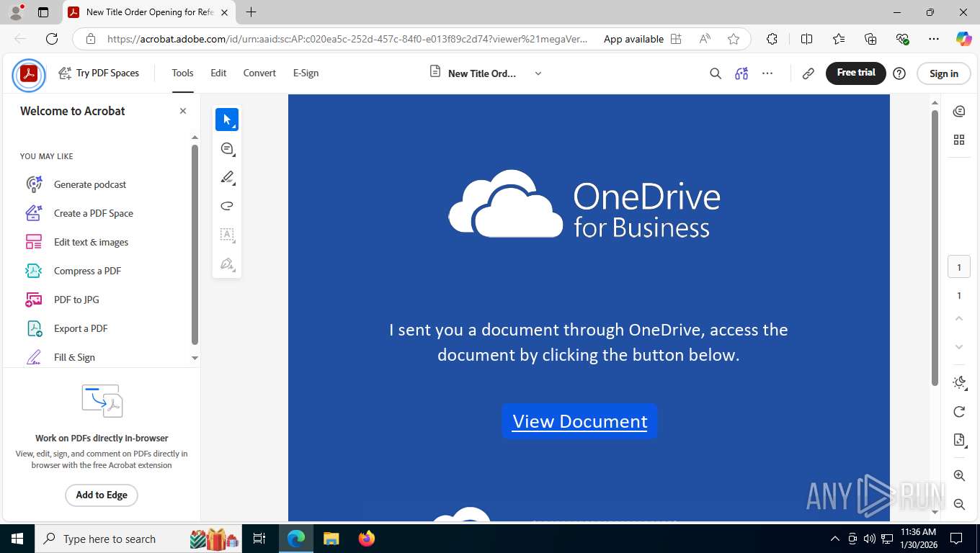Zoom in with the plus magnifier
Screen dimensions: 980x553
click(x=959, y=475)
